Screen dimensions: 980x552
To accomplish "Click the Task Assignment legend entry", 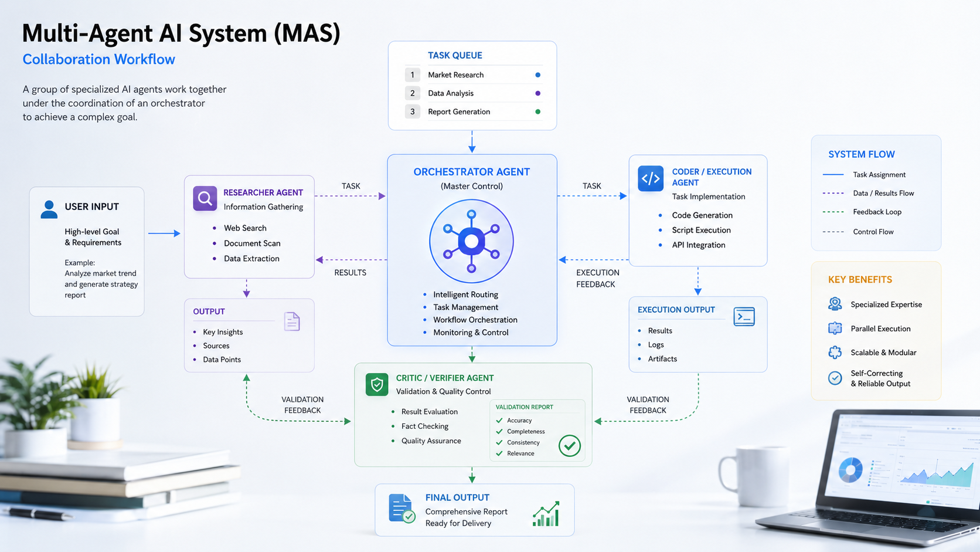I will [865, 175].
